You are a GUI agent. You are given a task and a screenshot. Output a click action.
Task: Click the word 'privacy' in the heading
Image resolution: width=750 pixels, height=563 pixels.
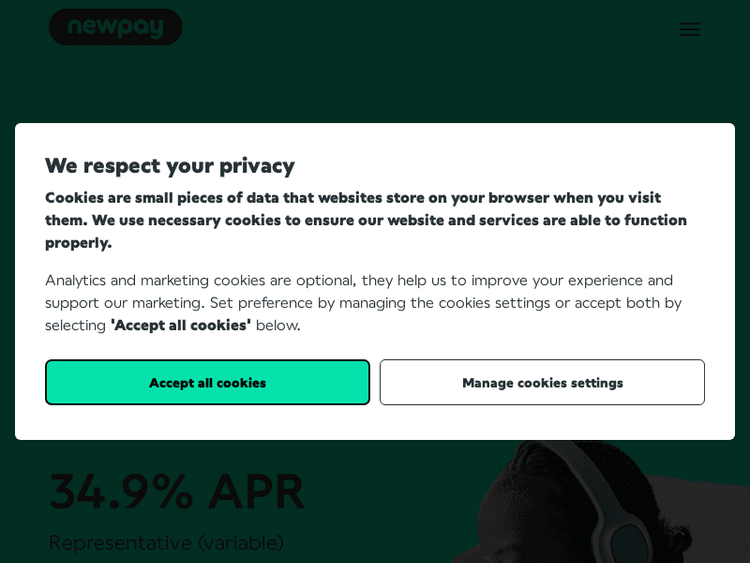coord(257,166)
